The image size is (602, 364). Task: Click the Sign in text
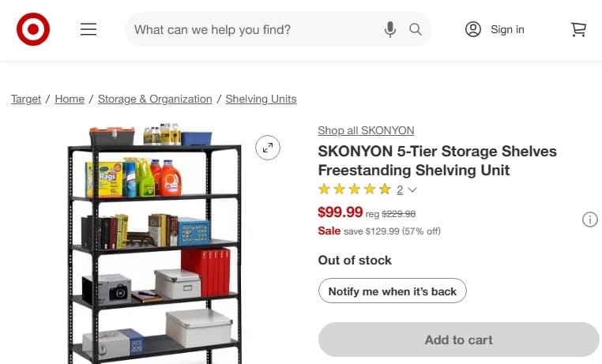507,29
